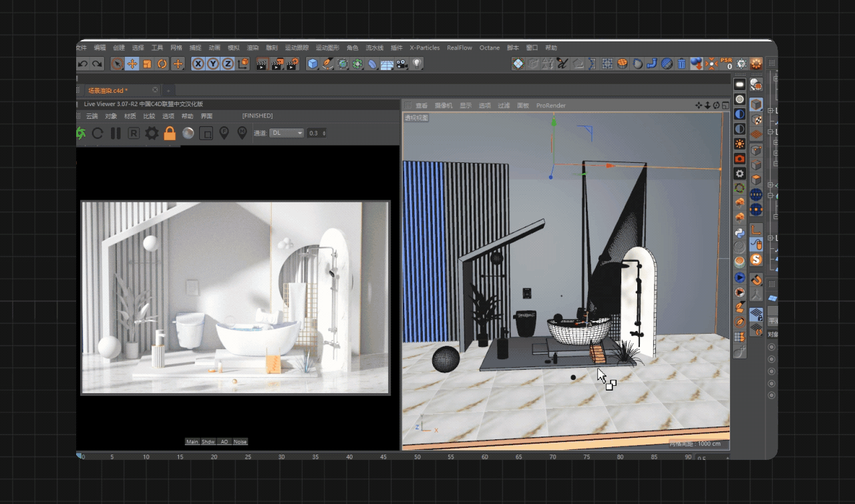The image size is (855, 504).
Task: Restart the Live Viewer render refresh
Action: click(98, 134)
